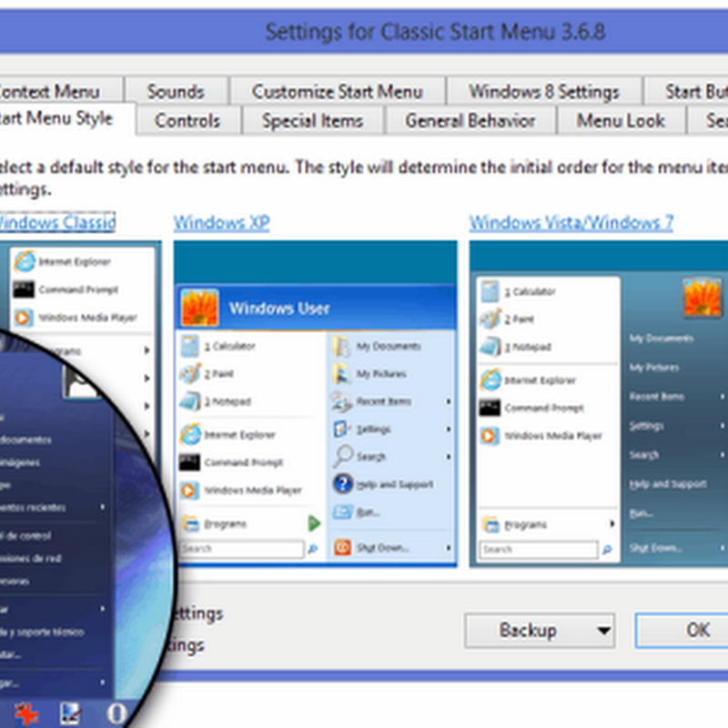Click Shut Down in Windows 7 preview
Image resolution: width=728 pixels, height=728 pixels.
click(x=655, y=549)
